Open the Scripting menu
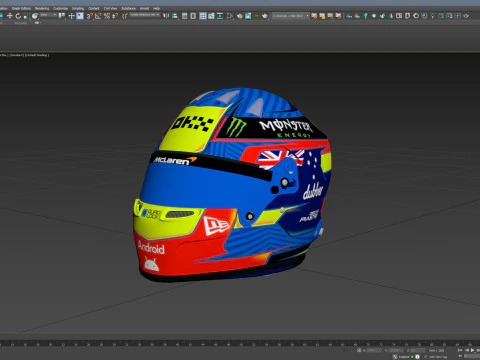The width and height of the screenshot is (480, 360). (x=78, y=8)
